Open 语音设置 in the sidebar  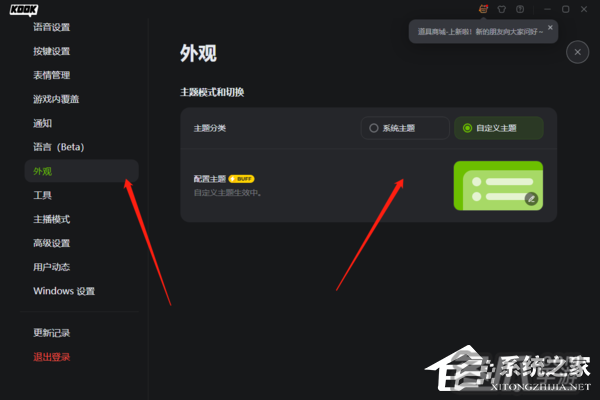click(52, 27)
